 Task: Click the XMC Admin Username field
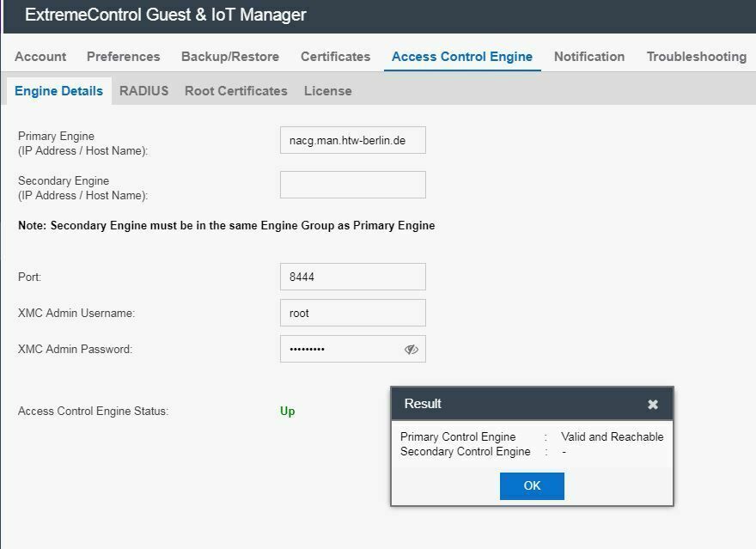352,313
